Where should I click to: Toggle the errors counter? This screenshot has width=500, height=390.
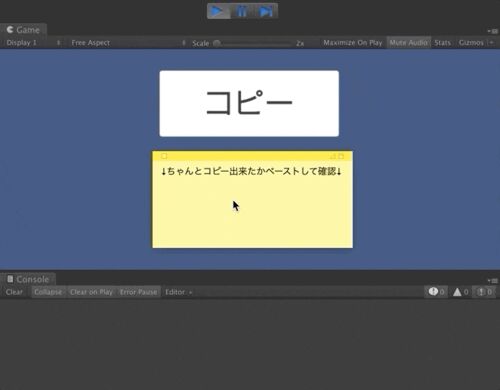point(485,292)
